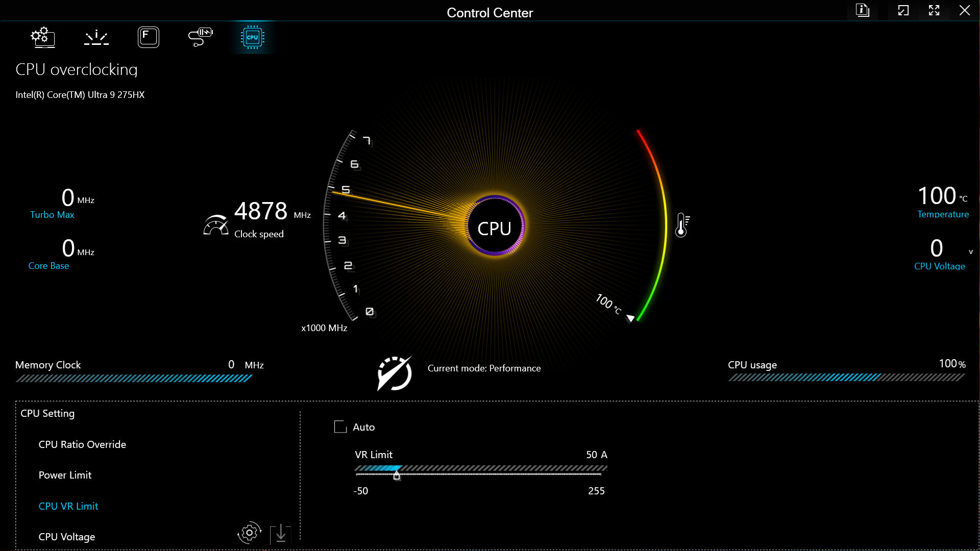
Task: Toggle the fullscreen button in title bar
Action: tap(934, 10)
